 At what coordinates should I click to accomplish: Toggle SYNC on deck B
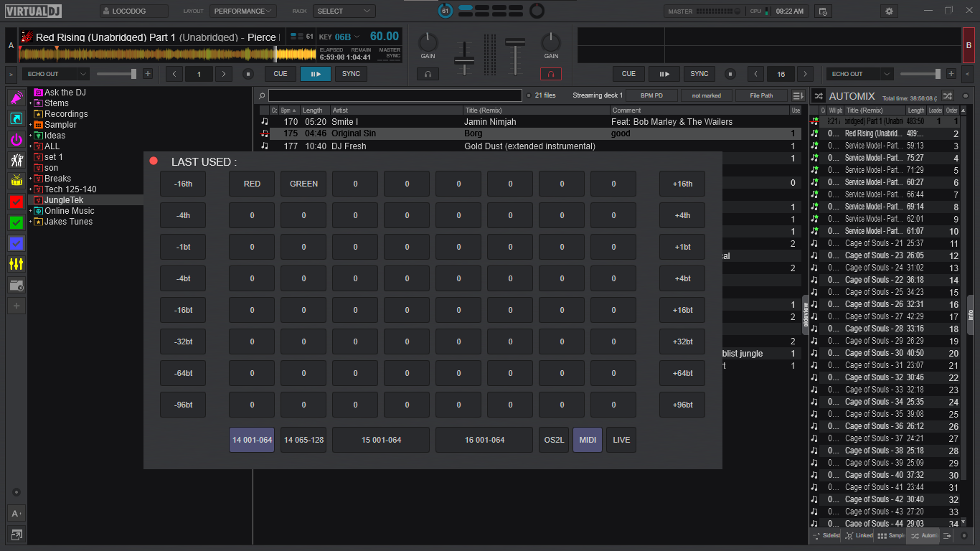click(699, 74)
